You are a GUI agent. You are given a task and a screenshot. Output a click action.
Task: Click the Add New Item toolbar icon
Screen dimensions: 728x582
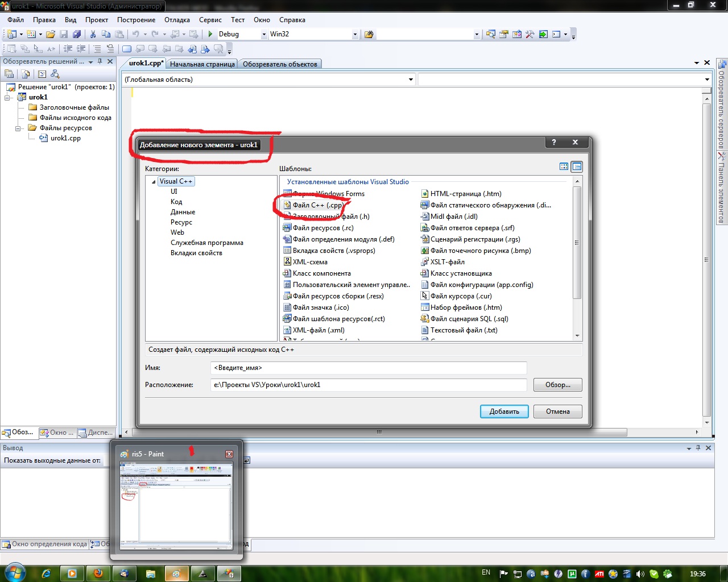coord(31,34)
